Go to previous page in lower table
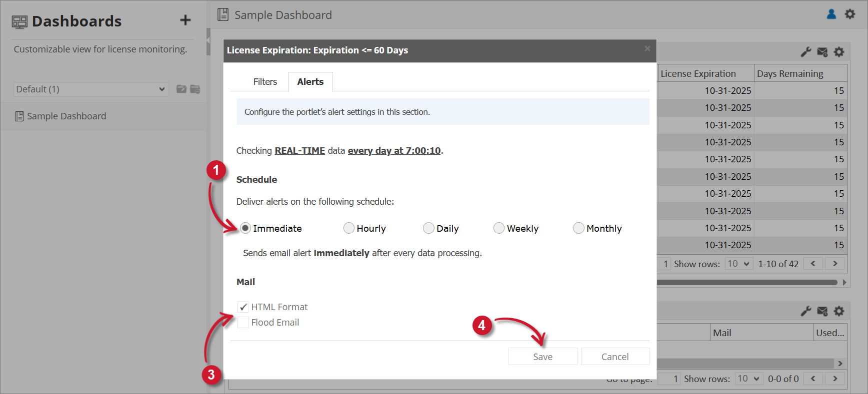This screenshot has height=394, width=868. pos(813,379)
